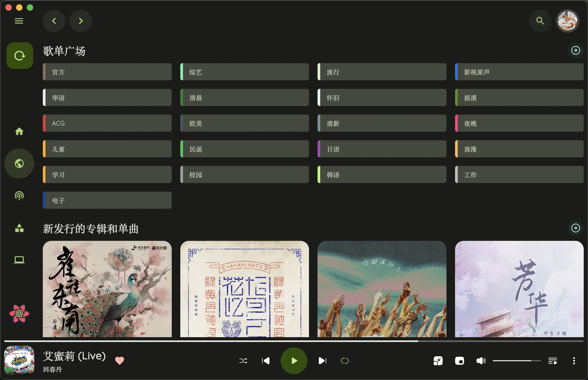Select the ACG playlist category
This screenshot has height=380, width=588.
tap(107, 123)
